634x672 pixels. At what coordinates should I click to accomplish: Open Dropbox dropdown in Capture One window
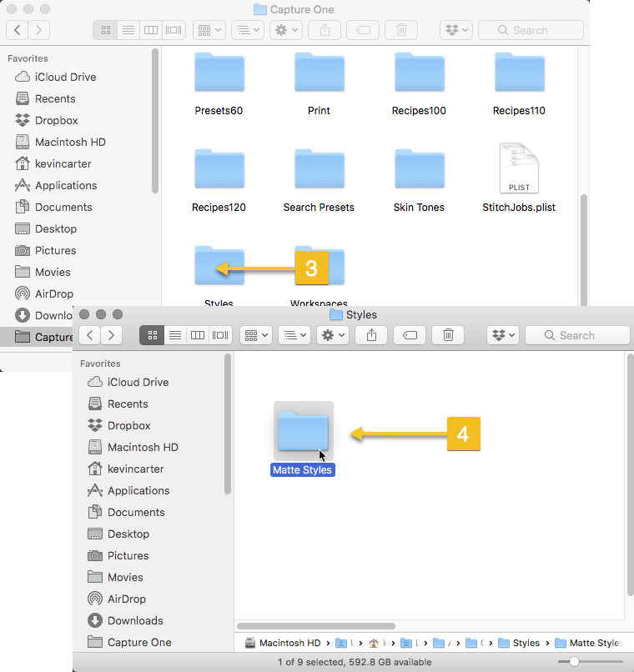456,30
